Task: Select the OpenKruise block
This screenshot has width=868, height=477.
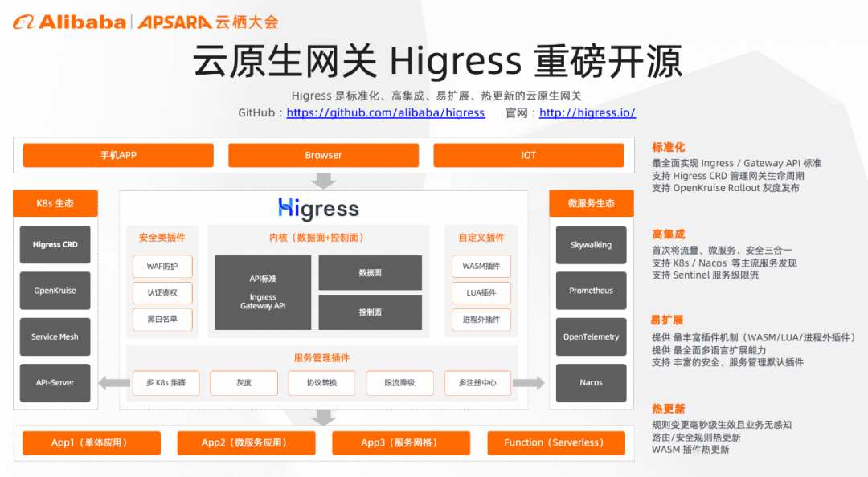Action: tap(55, 291)
